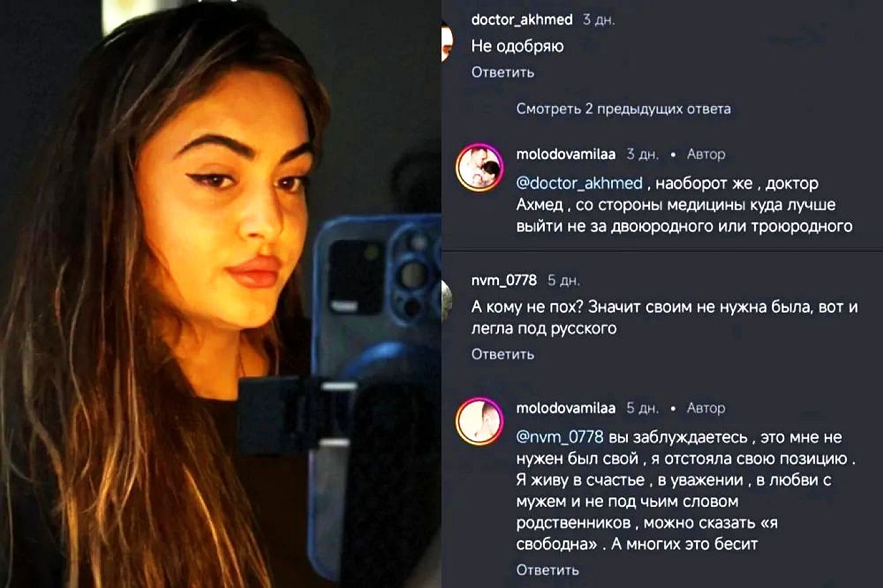This screenshot has height=588, width=883.
Task: Open nvm_0778 username link
Action: tap(504, 281)
